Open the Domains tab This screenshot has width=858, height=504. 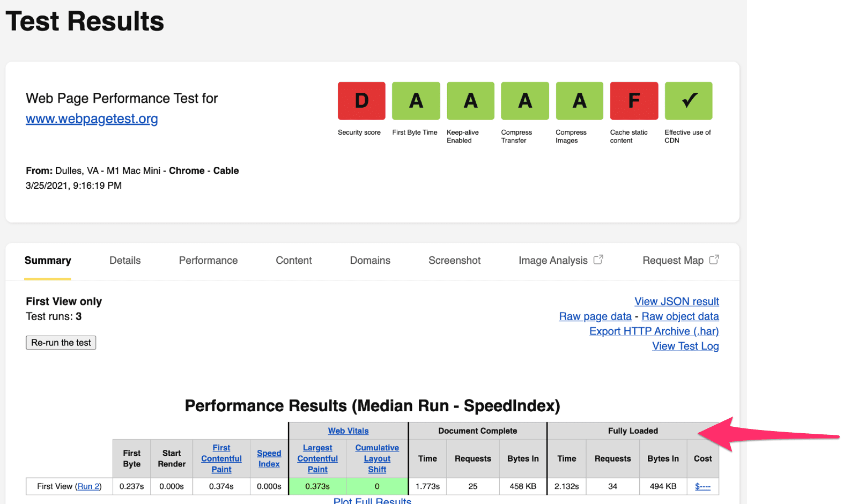tap(370, 261)
